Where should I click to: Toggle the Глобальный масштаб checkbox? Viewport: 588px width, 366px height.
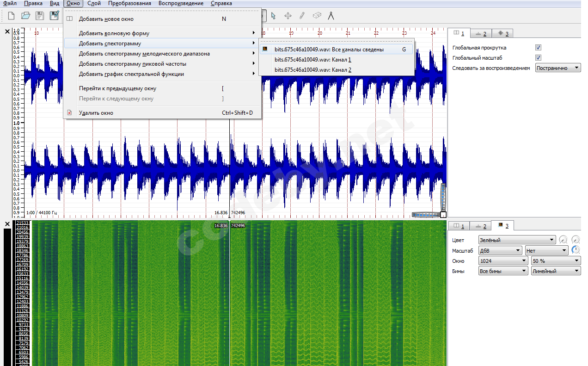(538, 58)
